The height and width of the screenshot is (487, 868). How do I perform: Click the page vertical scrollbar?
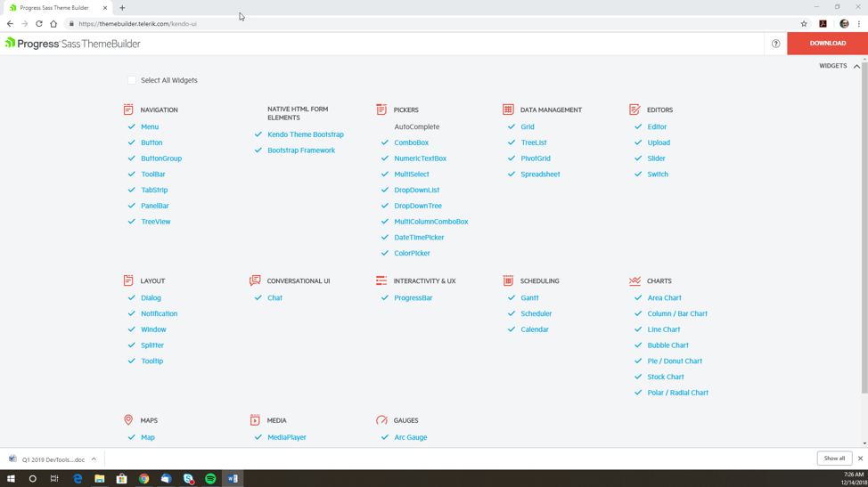point(864,228)
